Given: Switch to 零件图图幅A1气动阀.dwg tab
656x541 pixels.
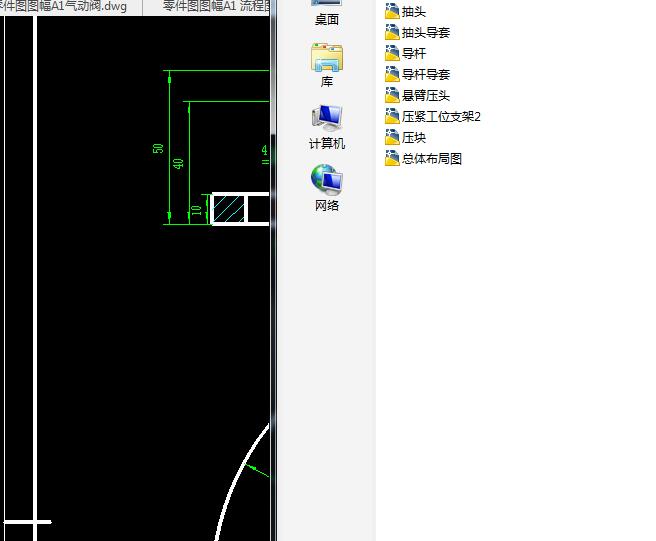Looking at the screenshot, I should coord(71,7).
